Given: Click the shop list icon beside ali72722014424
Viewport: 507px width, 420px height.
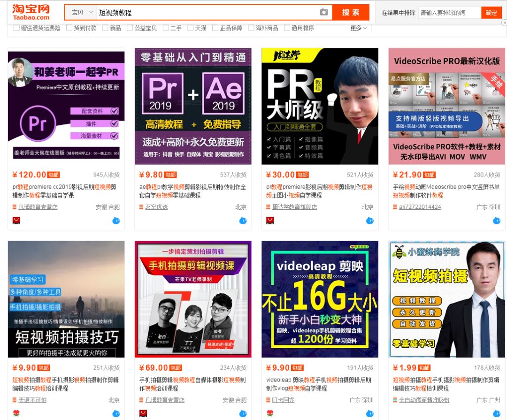Looking at the screenshot, I should tap(394, 207).
